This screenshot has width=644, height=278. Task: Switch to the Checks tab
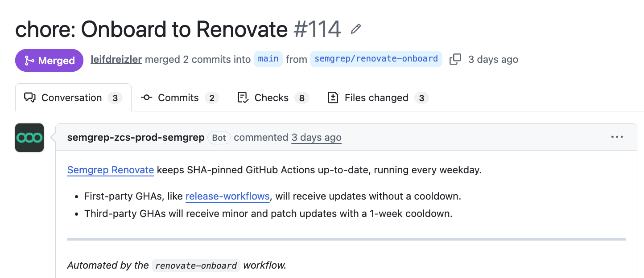(x=273, y=98)
